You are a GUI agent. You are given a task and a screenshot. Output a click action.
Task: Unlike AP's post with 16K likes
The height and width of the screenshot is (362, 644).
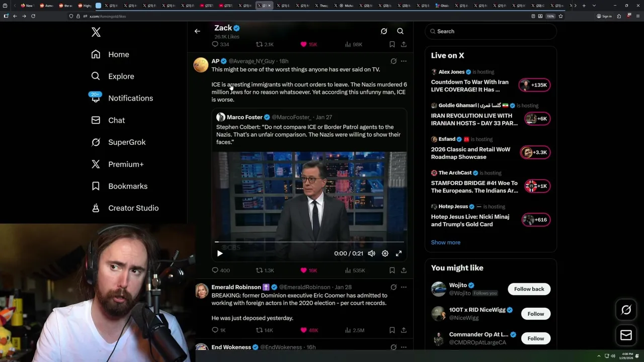(x=308, y=270)
